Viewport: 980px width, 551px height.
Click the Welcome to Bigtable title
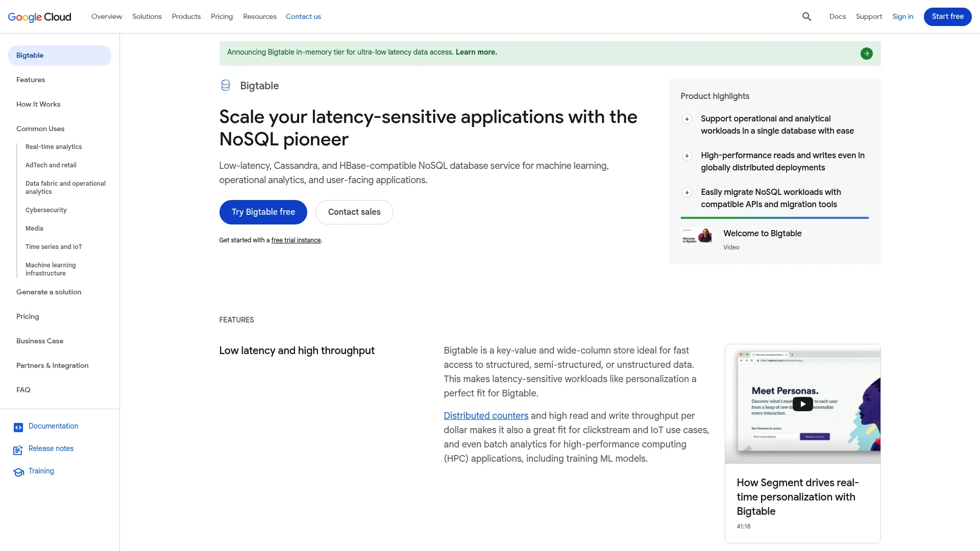(762, 234)
